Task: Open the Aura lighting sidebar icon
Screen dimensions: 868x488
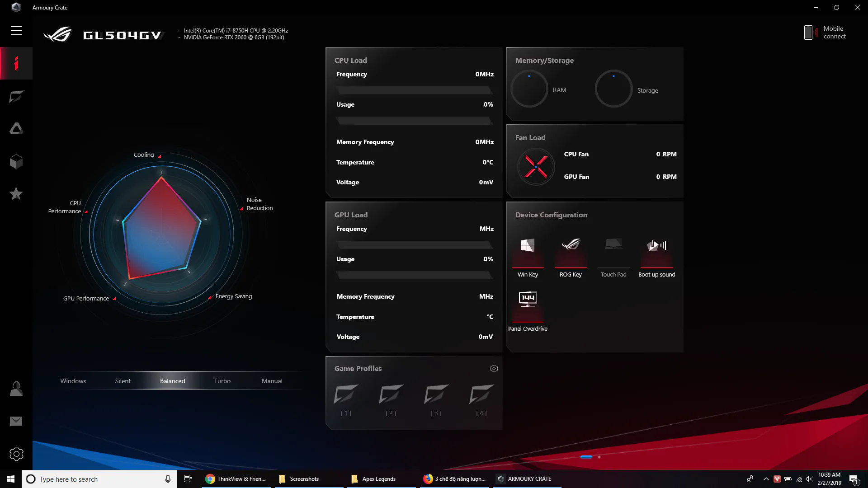Action: coord(16,129)
